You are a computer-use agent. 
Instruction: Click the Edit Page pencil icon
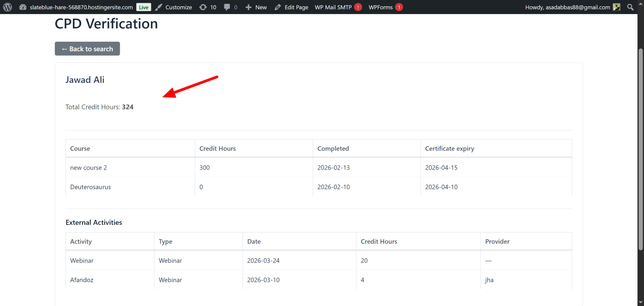point(278,7)
